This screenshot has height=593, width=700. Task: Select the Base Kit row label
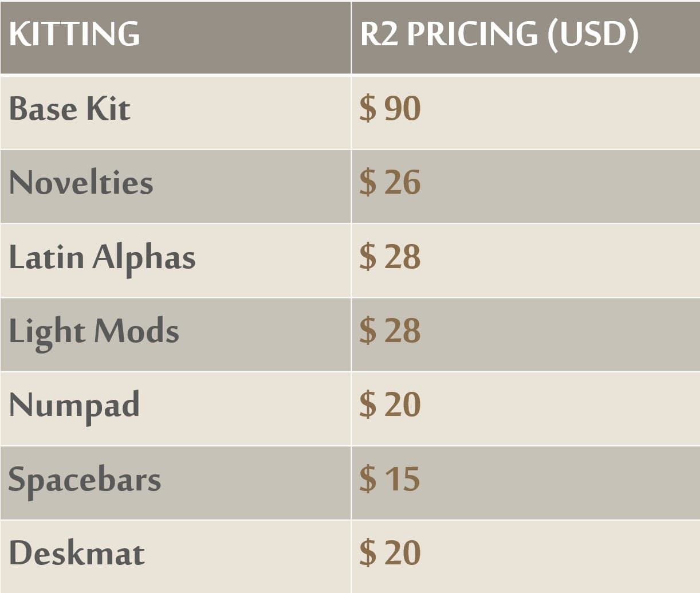click(x=70, y=109)
